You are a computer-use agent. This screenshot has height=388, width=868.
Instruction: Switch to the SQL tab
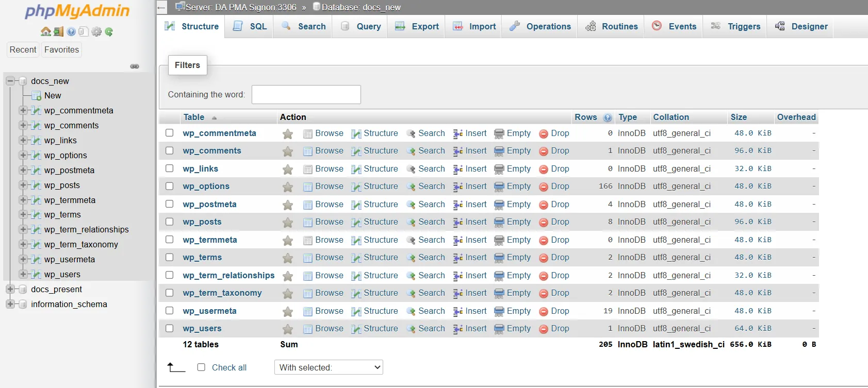click(250, 26)
